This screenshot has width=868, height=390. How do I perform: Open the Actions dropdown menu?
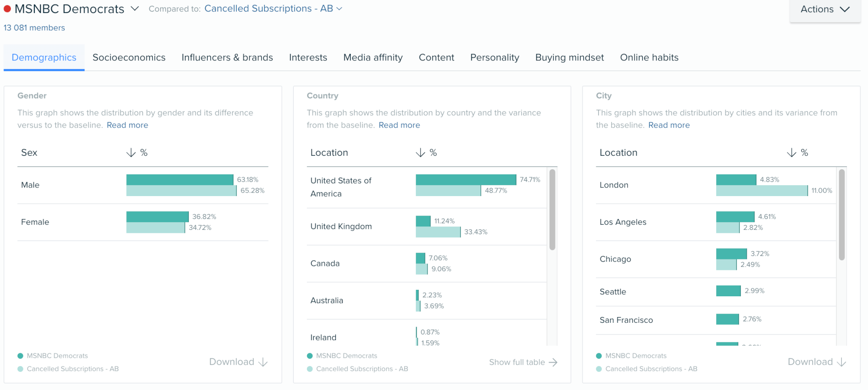pos(825,10)
